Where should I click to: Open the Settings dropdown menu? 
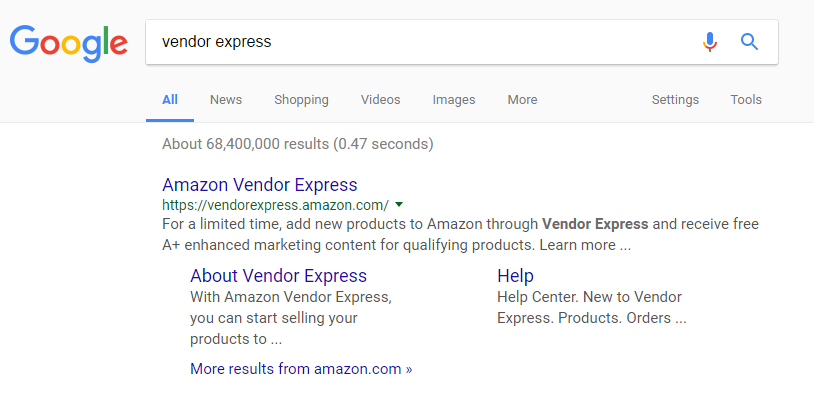click(x=675, y=100)
